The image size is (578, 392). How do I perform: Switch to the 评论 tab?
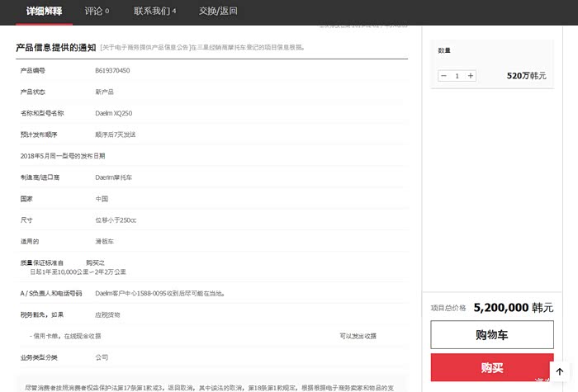[97, 12]
